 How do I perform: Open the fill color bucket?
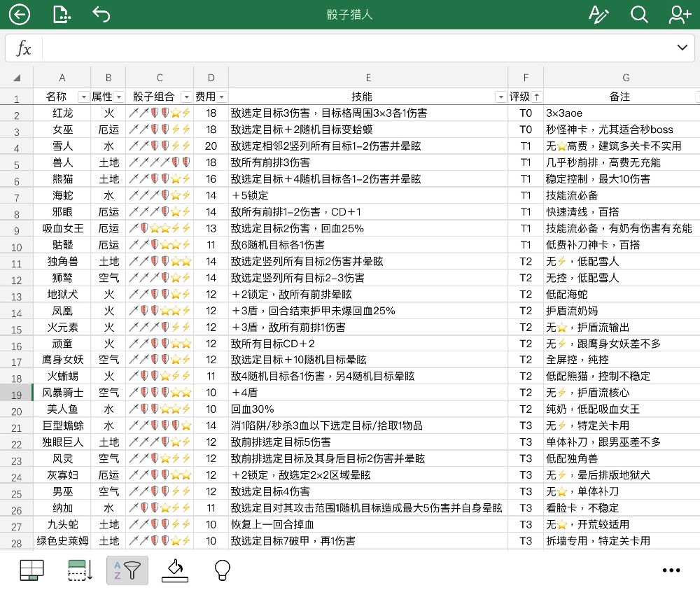pos(175,570)
